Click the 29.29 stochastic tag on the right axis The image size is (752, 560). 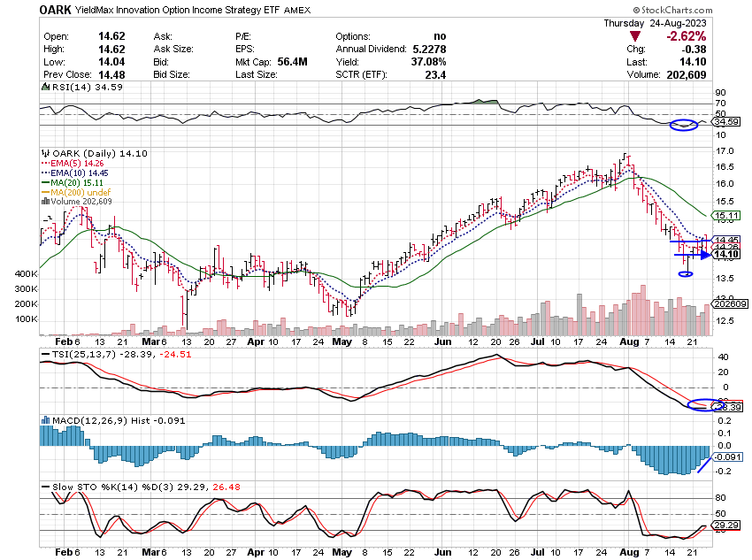(726, 525)
